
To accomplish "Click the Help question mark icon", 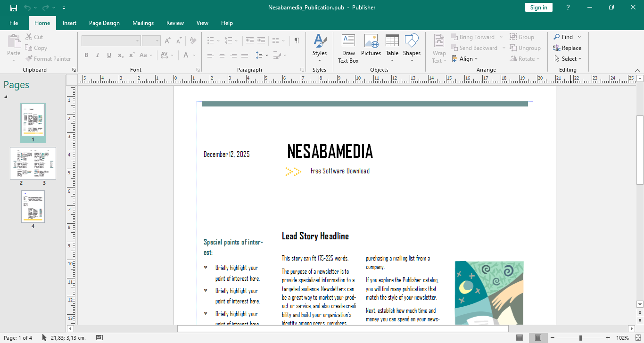I will 568,8.
